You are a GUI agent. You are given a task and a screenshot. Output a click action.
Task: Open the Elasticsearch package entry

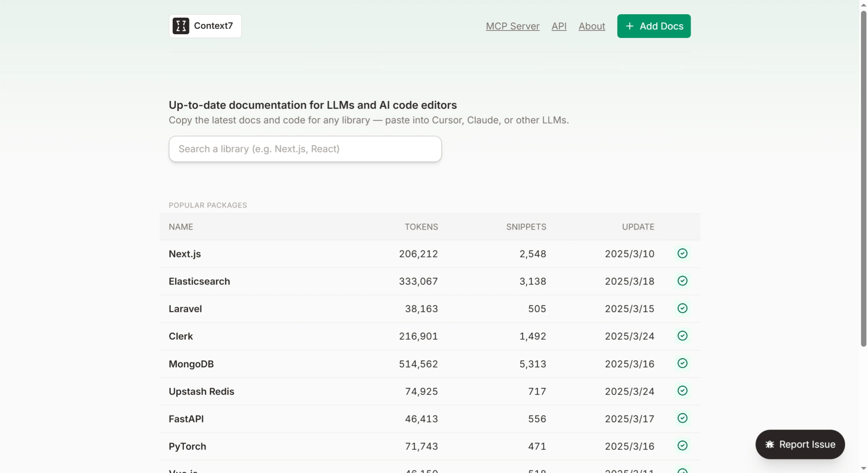click(199, 281)
